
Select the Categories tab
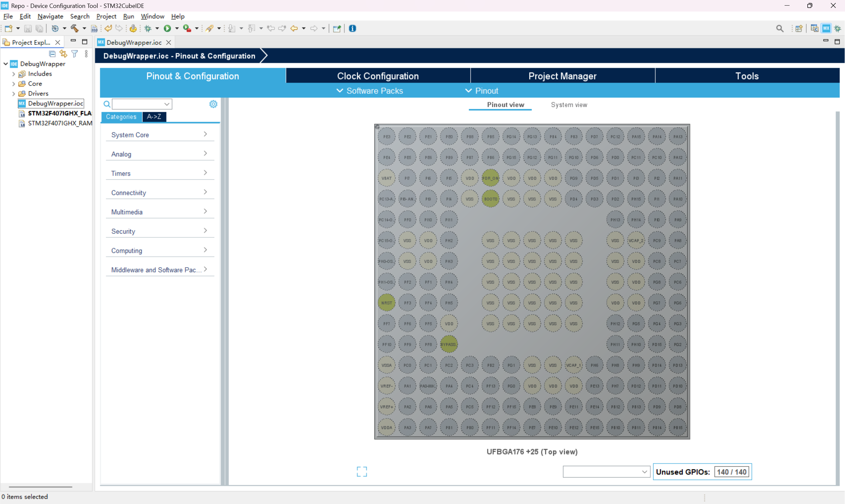121,117
